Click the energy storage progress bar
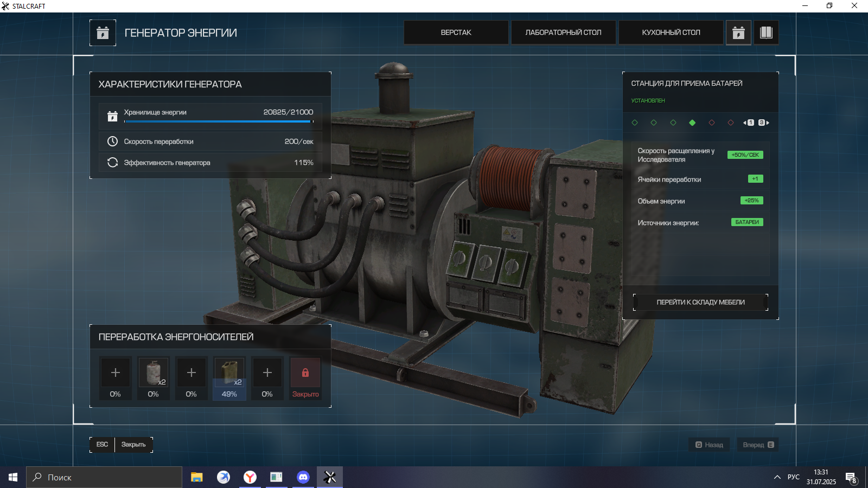The image size is (868, 488). tap(219, 121)
